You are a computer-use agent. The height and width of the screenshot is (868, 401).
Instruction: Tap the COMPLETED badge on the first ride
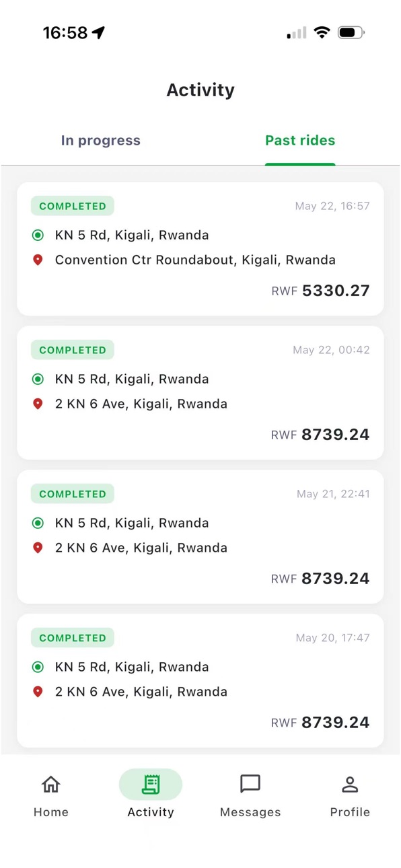click(73, 206)
